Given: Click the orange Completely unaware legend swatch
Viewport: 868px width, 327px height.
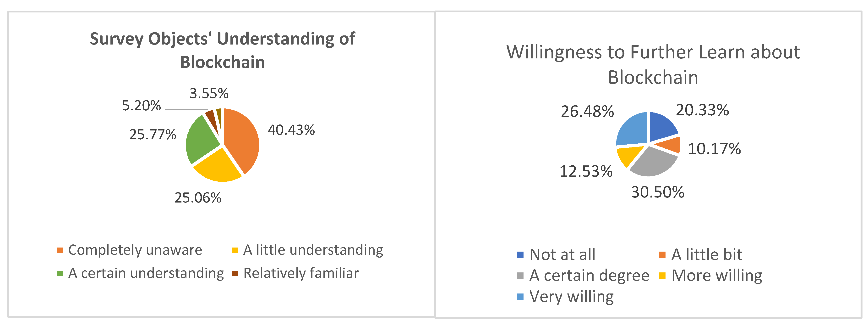Looking at the screenshot, I should 60,250.
